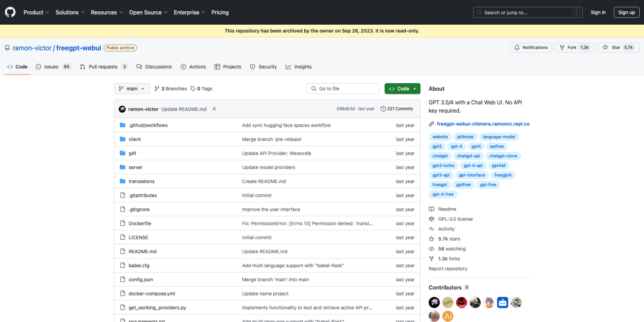Expand the main branch dropdown

coord(131,89)
